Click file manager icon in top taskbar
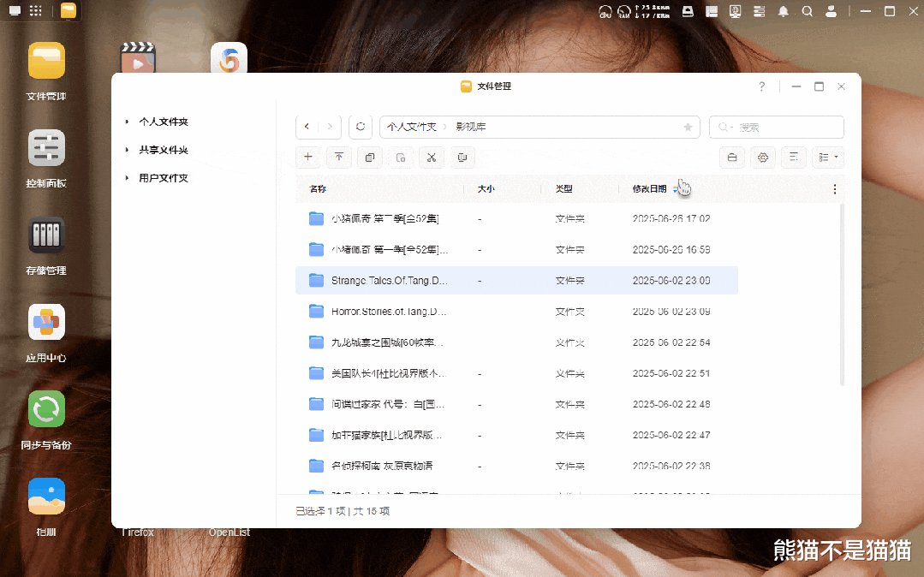This screenshot has width=924, height=577. [69, 10]
